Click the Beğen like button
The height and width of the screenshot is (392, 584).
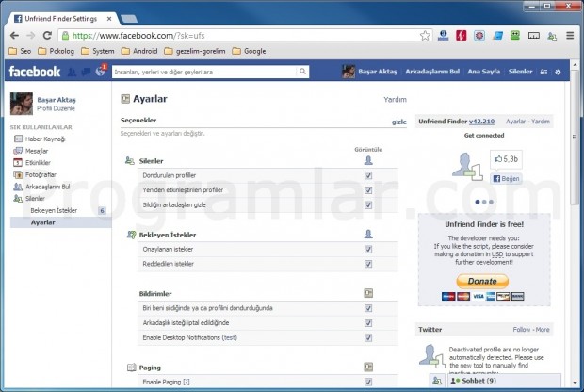pos(506,178)
